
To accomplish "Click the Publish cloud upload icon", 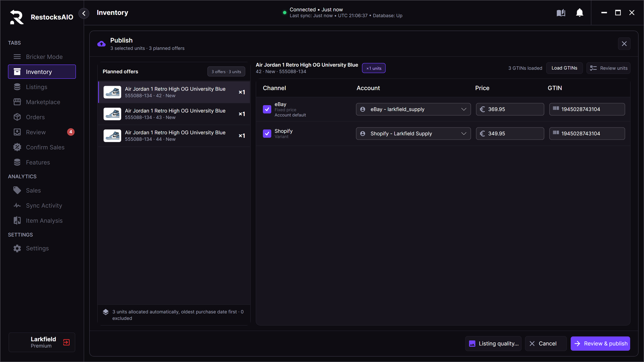I will coord(101,44).
